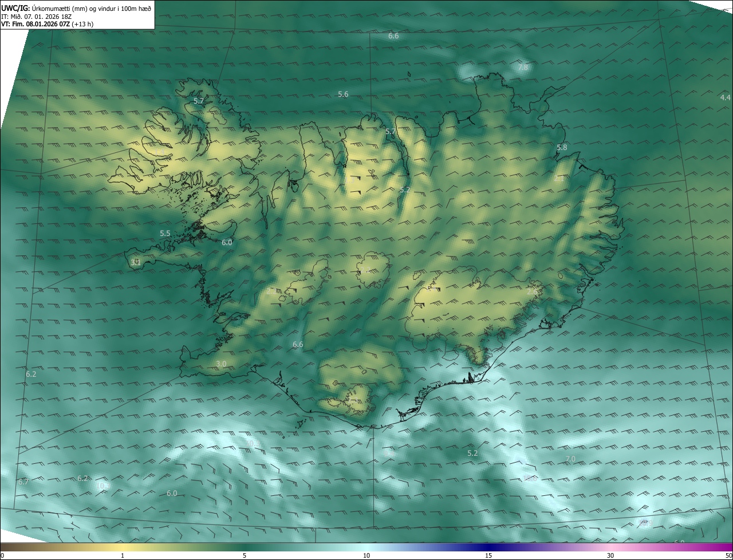Click the map value "5.5"

coord(165,234)
